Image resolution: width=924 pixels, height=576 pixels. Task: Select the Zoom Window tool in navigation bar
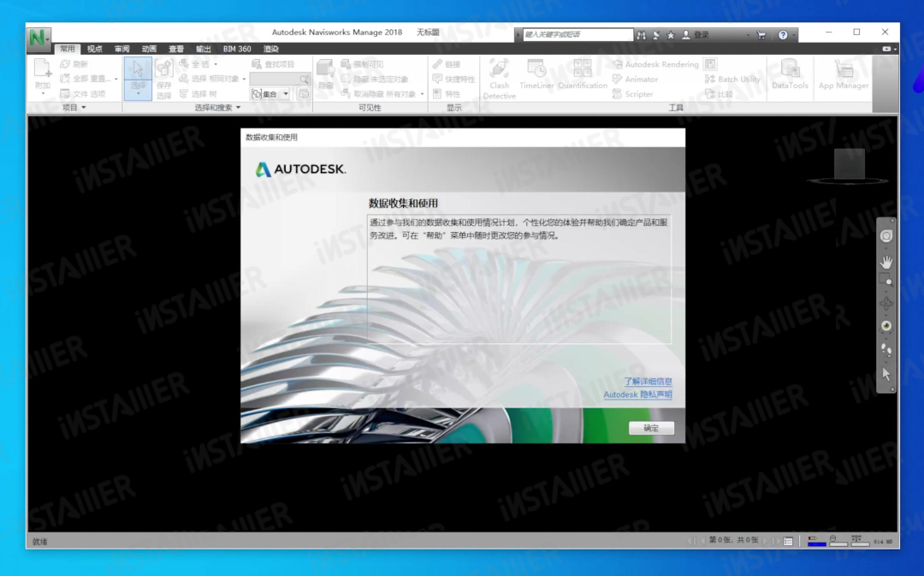pyautogui.click(x=885, y=281)
